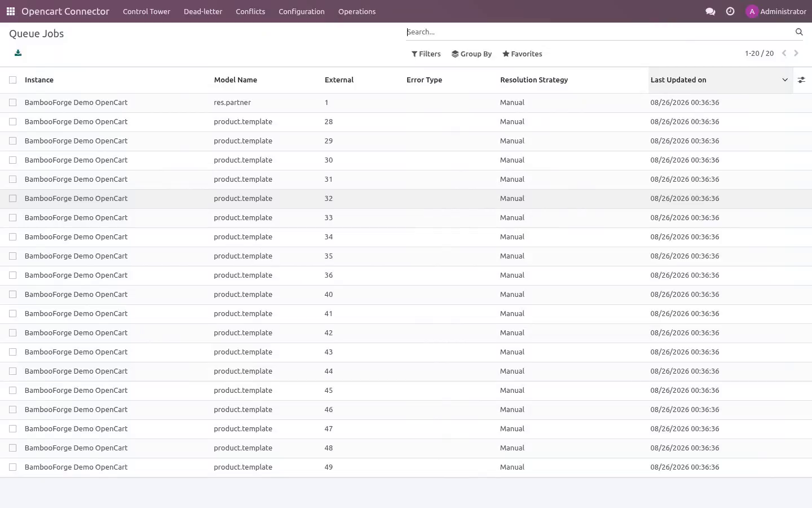Check the row with External 49
Screen dimensions: 812x508
click(13, 467)
